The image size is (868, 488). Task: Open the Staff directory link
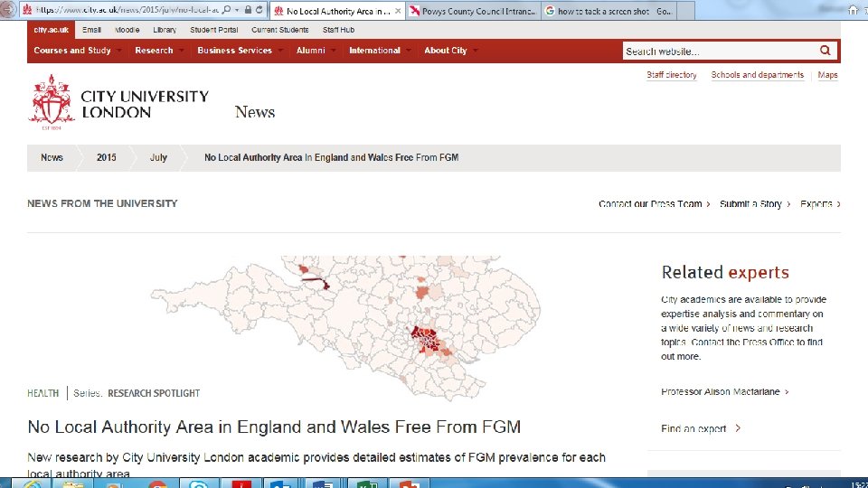pos(672,75)
